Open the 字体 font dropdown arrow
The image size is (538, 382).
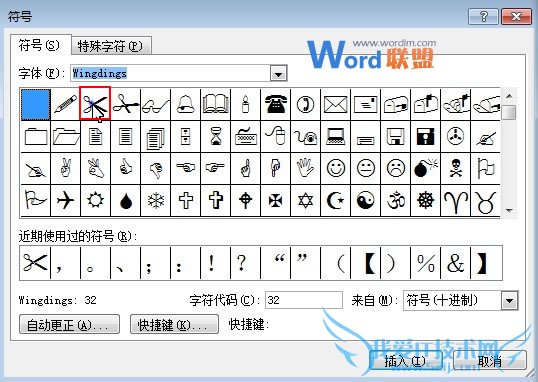279,73
